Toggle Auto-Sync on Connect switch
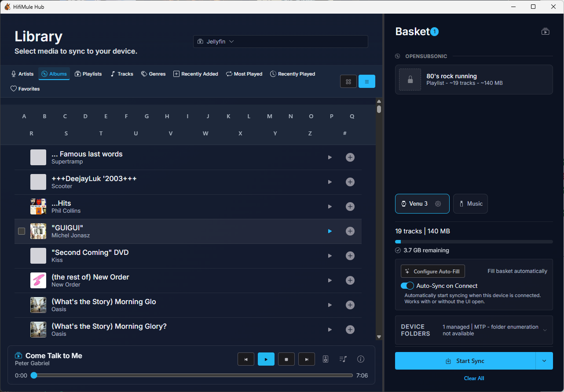564x392 pixels. tap(407, 286)
